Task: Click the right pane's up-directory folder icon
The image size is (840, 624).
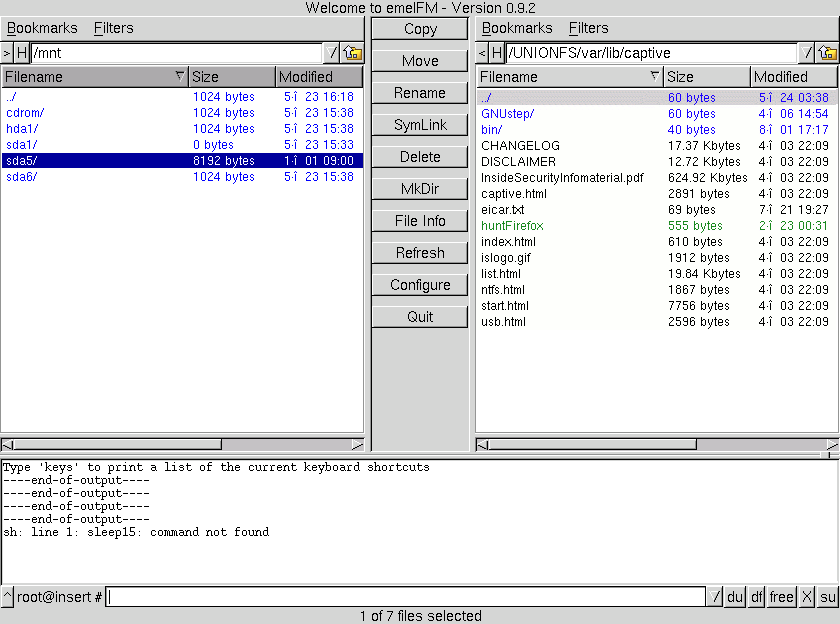Action: point(827,53)
